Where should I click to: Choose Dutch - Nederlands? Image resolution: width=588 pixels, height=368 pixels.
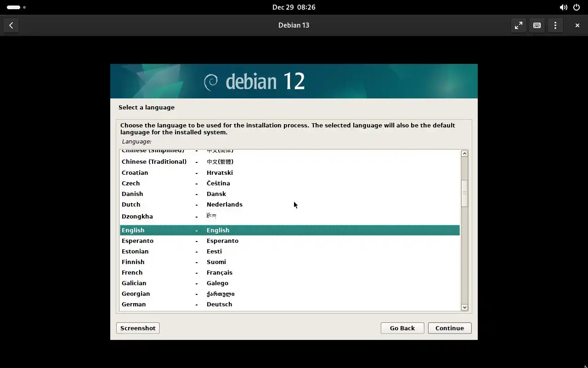click(x=289, y=204)
